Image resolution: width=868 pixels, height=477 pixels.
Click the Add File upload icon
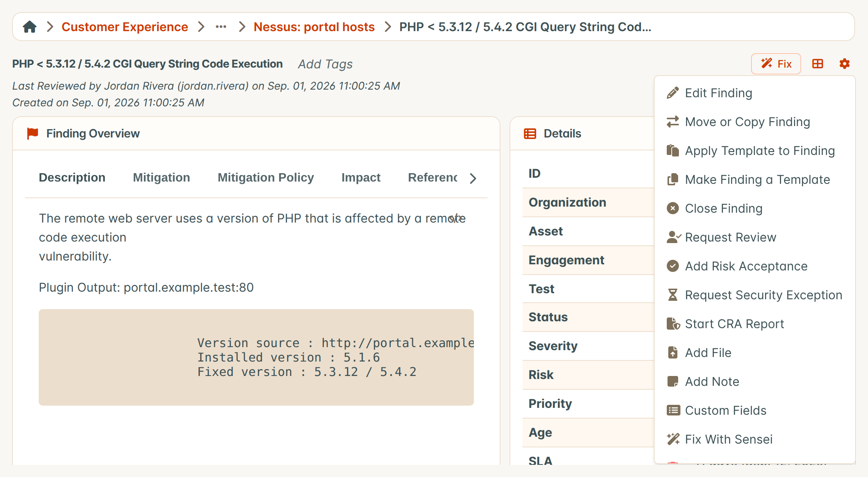tap(673, 353)
